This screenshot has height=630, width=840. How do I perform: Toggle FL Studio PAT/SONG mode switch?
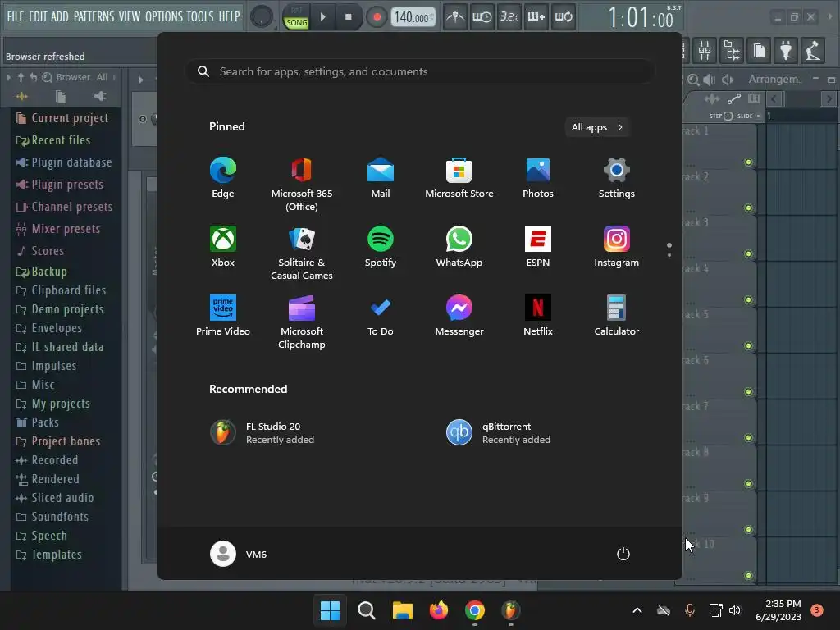[x=296, y=16]
